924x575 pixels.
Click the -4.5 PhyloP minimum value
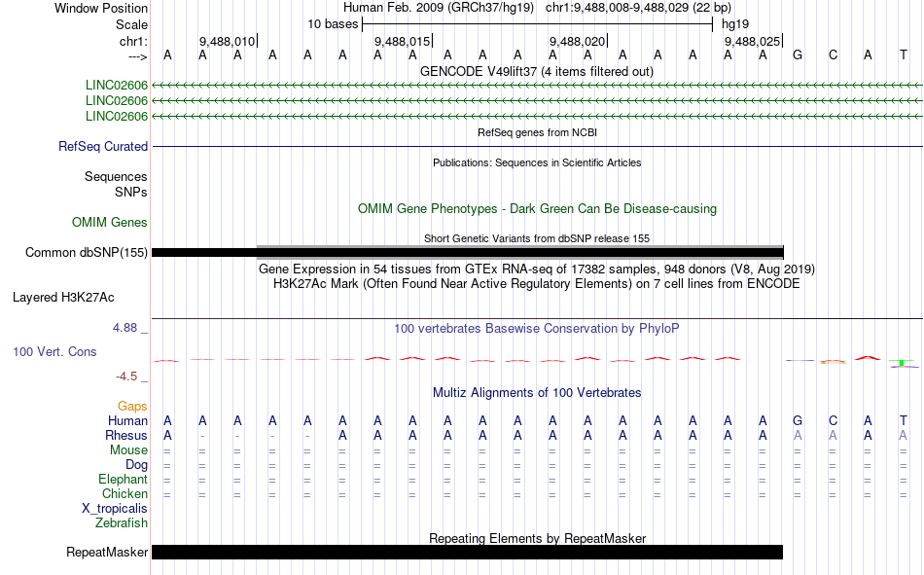(126, 377)
